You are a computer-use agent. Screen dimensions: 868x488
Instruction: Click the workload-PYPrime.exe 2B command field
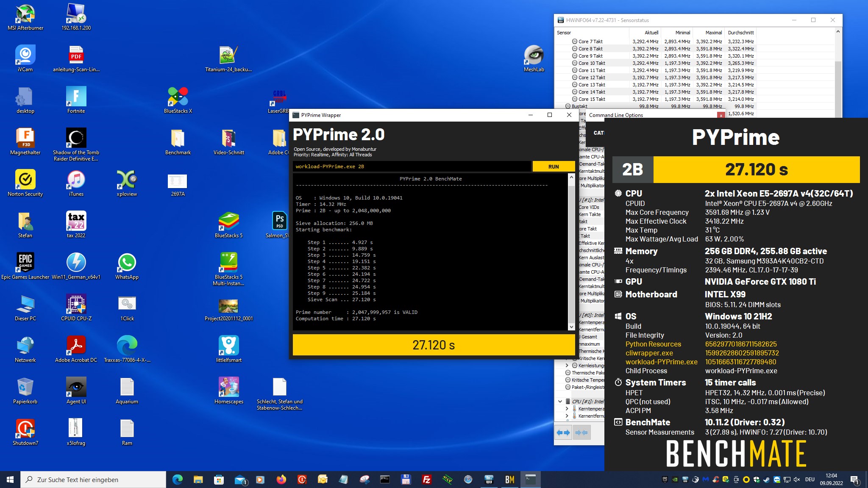click(412, 166)
